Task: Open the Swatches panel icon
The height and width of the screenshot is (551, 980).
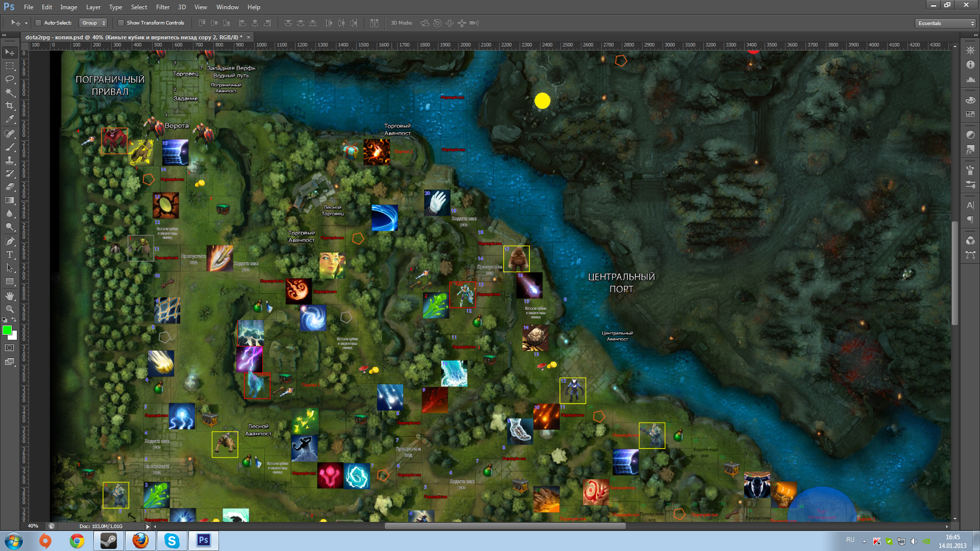Action: tap(970, 114)
